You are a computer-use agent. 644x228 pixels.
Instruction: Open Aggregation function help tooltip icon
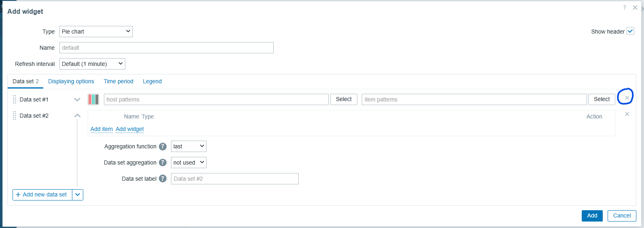pyautogui.click(x=163, y=146)
